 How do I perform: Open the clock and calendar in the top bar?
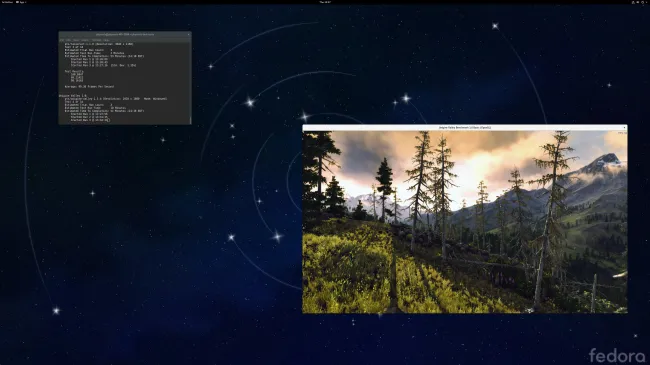pyautogui.click(x=325, y=2)
